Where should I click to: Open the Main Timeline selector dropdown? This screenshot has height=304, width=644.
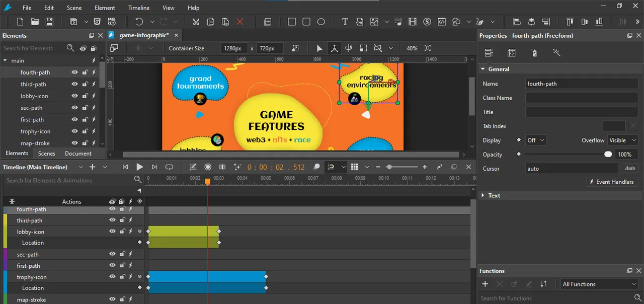point(80,167)
